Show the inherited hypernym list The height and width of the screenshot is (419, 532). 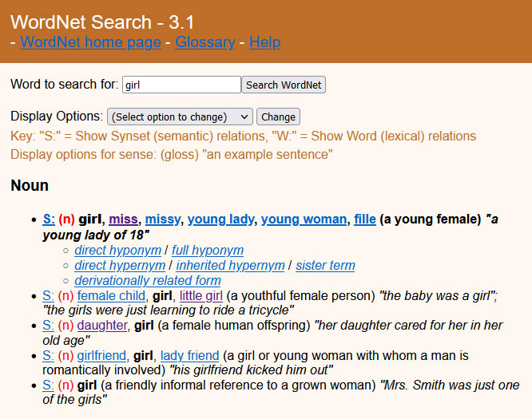230,266
